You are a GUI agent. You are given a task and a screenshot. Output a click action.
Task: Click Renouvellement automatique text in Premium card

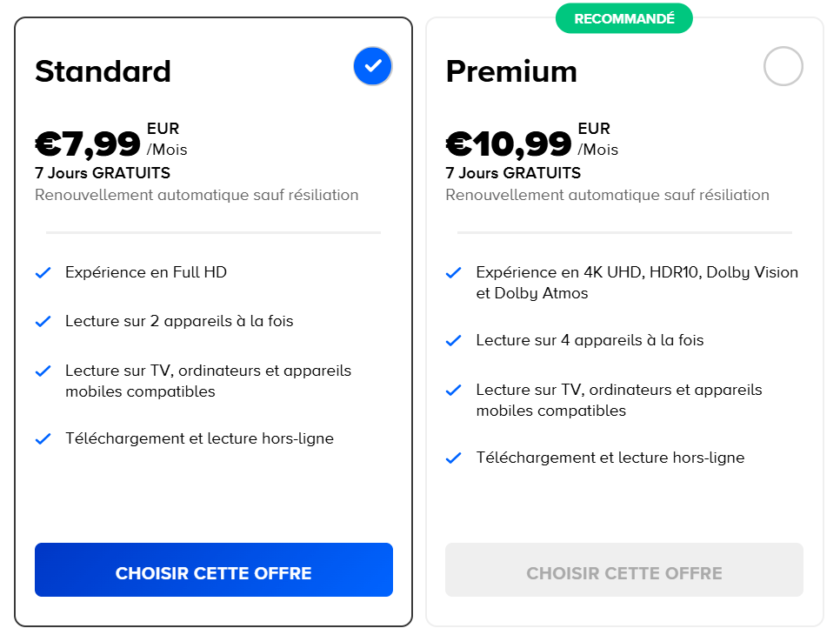[x=607, y=195]
